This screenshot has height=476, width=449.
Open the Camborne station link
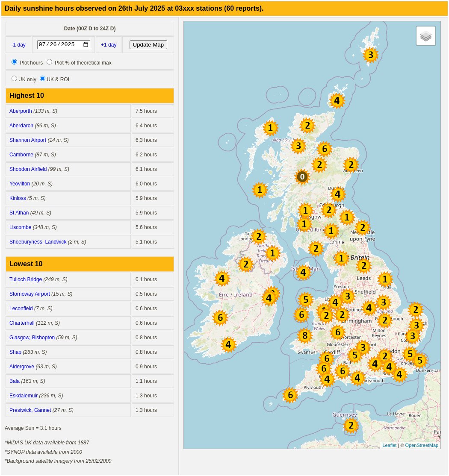[x=21, y=155]
